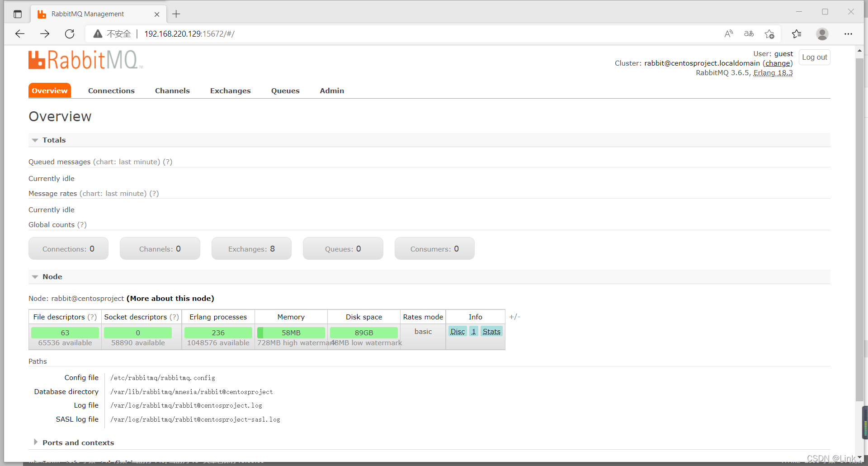This screenshot has width=868, height=466.
Task: Open More about this node link
Action: tap(170, 299)
